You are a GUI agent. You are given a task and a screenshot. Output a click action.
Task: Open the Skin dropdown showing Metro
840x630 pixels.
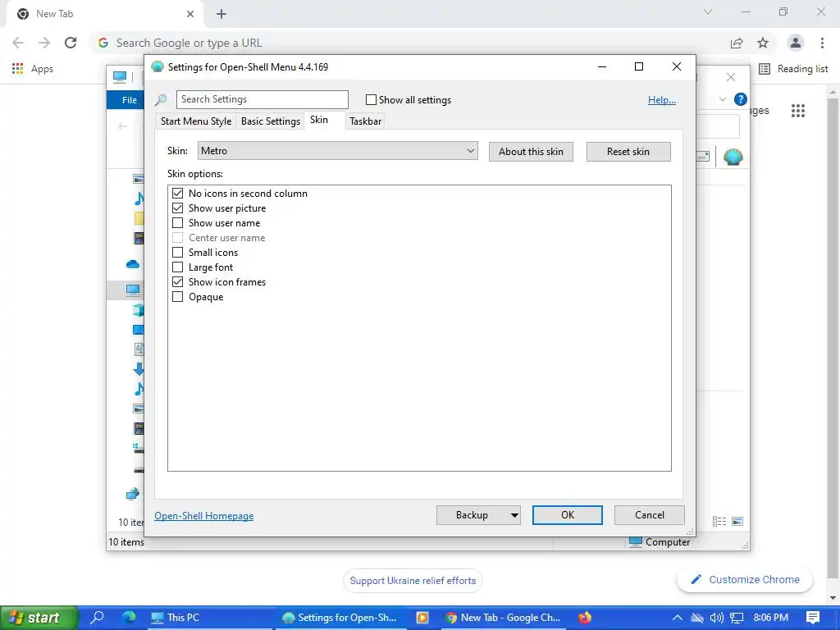(337, 151)
